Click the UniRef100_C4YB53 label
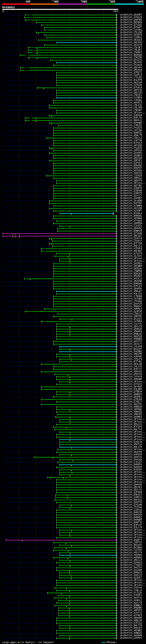Viewport: 146px width, 644px height. click(x=131, y=98)
